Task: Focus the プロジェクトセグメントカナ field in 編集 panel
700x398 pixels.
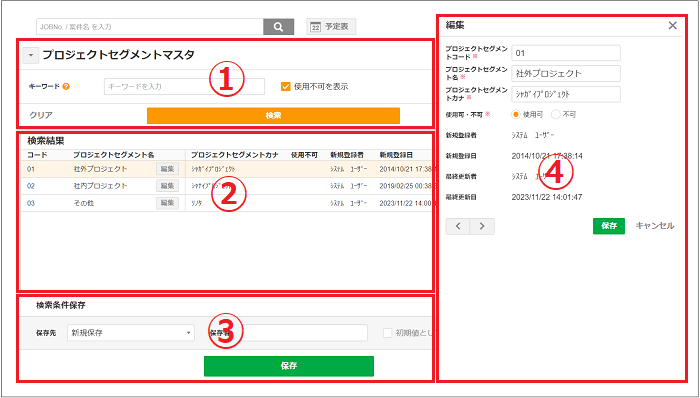Action: [x=566, y=94]
